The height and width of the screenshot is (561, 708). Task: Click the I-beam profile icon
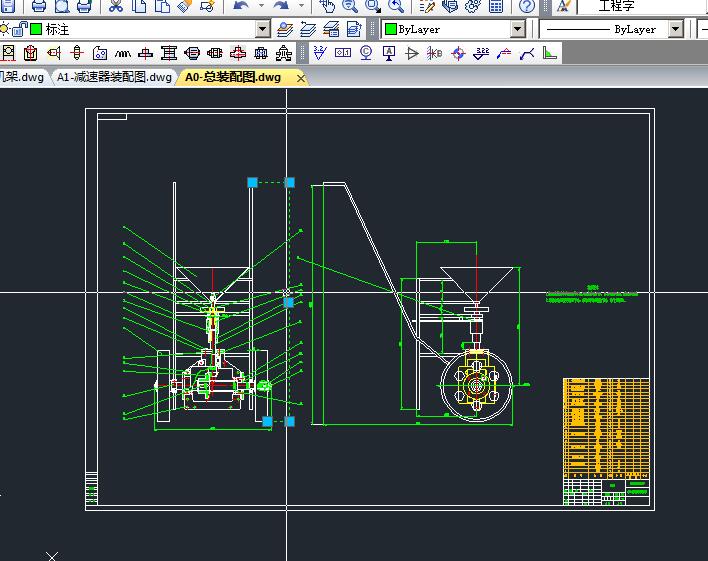point(169,53)
